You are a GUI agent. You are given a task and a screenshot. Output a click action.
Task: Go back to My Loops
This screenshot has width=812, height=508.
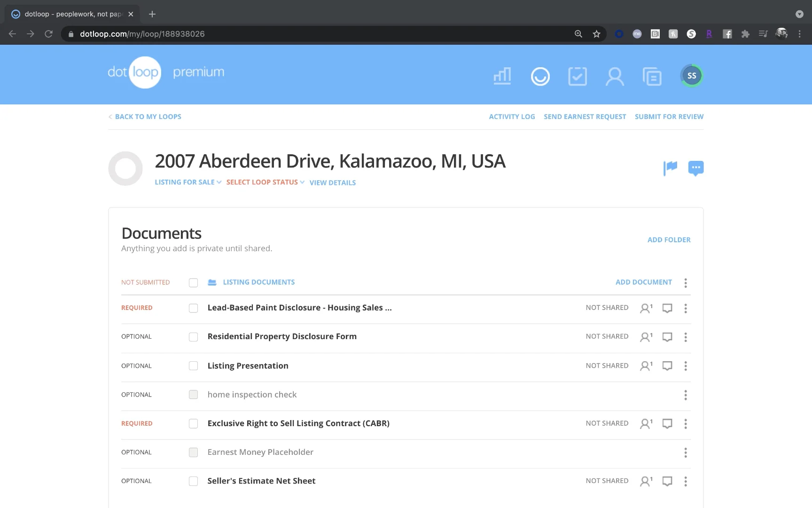coord(148,117)
